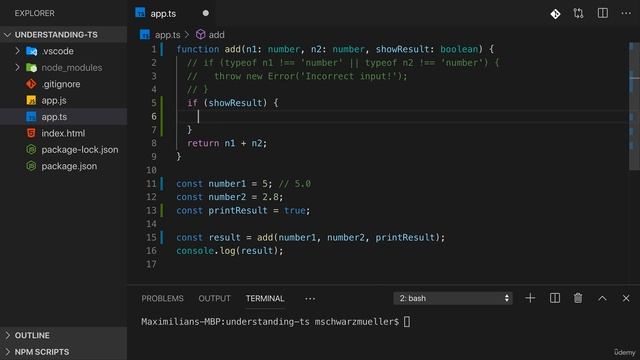
Task: Click 'printResult' in the const declaration
Action: [238, 211]
